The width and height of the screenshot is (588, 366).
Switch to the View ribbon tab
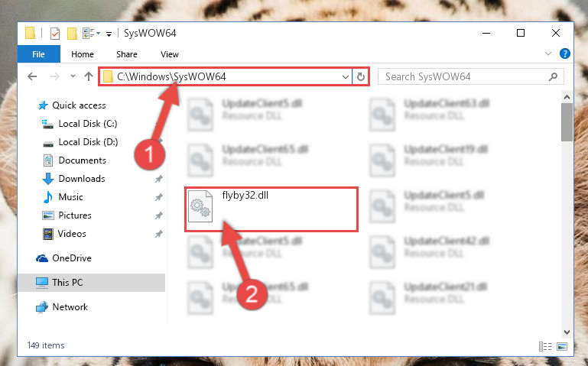tap(170, 54)
